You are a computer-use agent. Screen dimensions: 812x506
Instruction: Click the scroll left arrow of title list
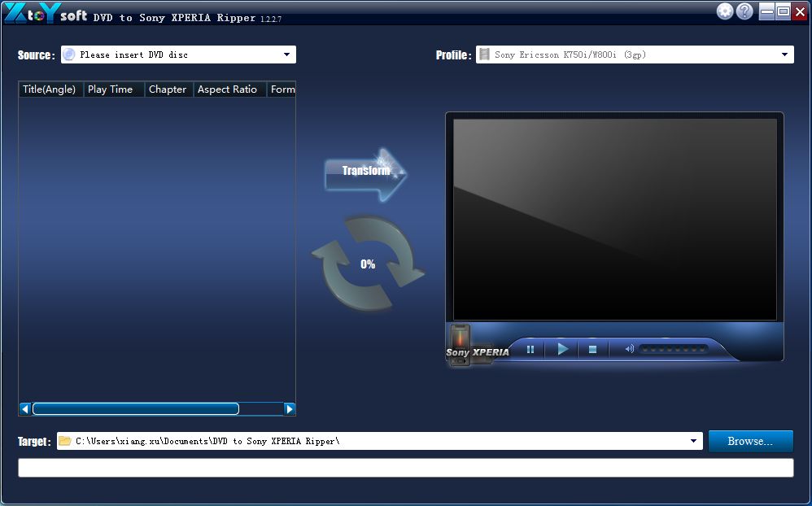tap(25, 409)
